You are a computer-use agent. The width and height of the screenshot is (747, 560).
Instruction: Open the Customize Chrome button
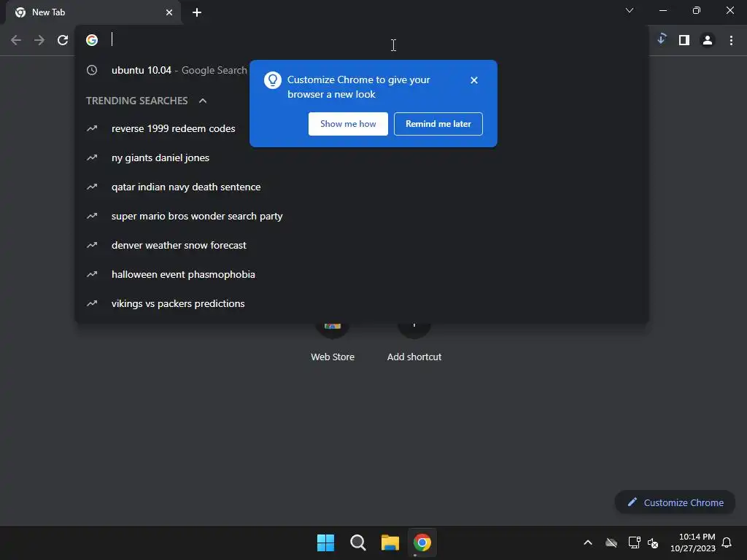[675, 502]
